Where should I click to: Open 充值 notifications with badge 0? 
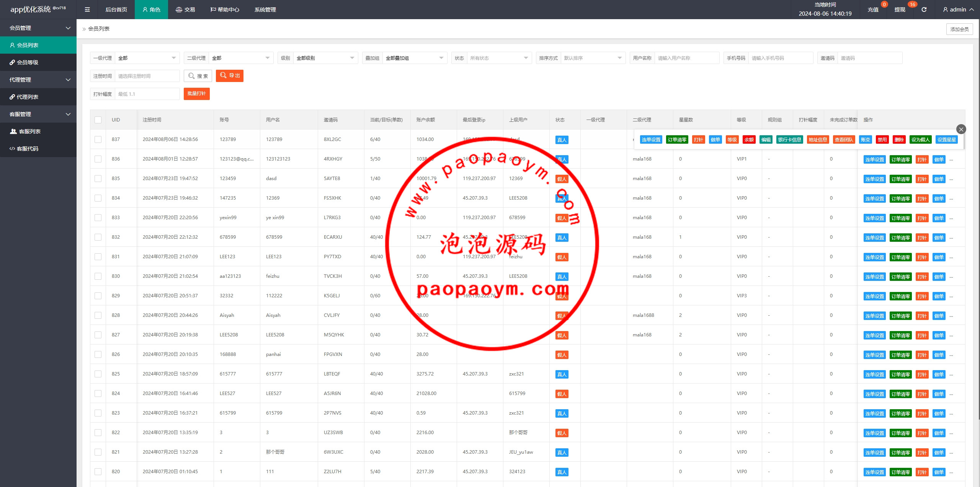pos(873,10)
